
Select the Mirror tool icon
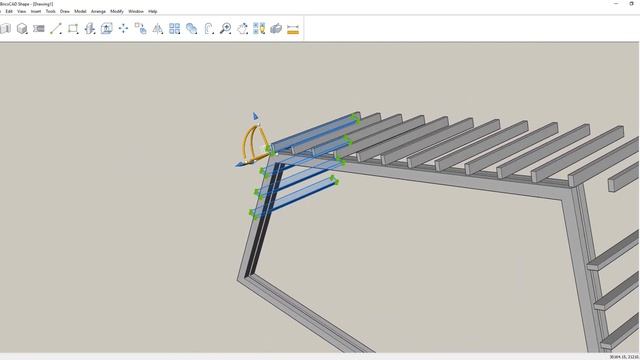pos(158,28)
